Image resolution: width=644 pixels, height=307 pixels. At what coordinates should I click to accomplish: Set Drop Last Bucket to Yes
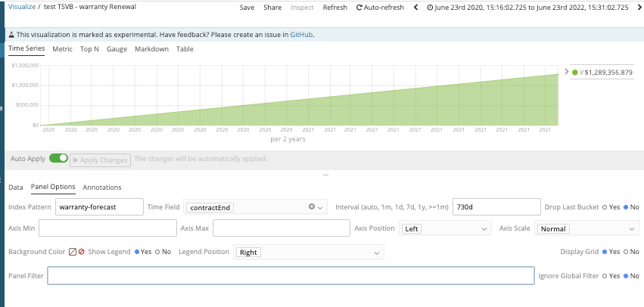(605, 207)
